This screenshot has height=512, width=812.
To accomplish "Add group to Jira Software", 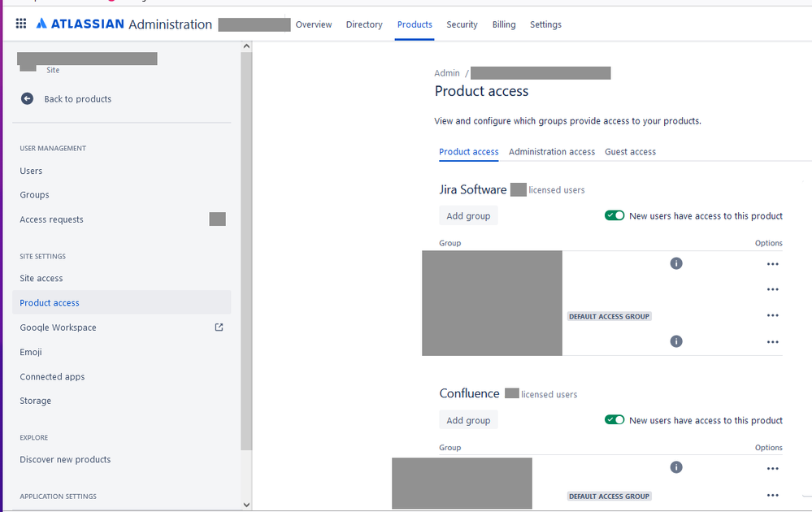I will 468,216.
